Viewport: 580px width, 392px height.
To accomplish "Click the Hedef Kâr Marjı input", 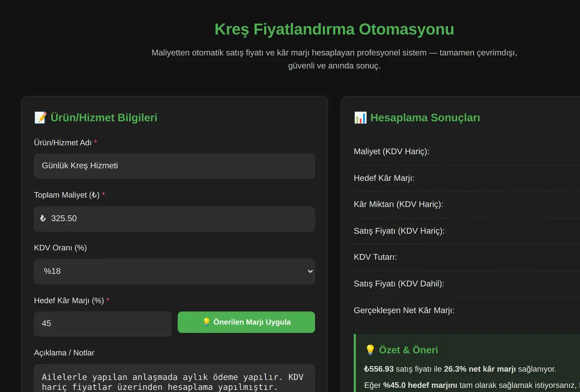I will (102, 324).
